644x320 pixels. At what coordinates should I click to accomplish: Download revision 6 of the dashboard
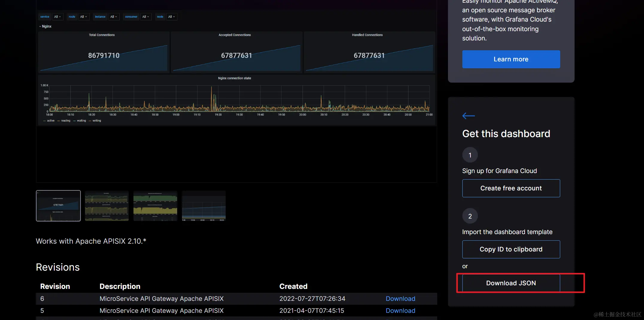400,298
